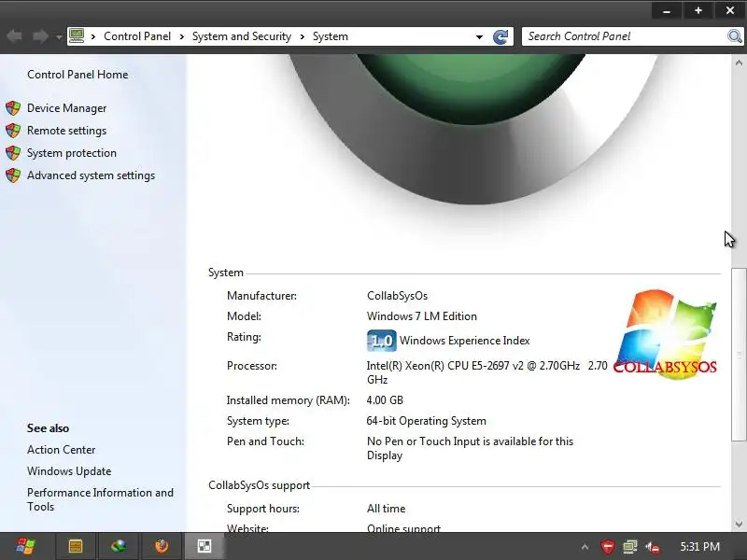
Task: Click the volume muted tray icon
Action: coord(653,547)
